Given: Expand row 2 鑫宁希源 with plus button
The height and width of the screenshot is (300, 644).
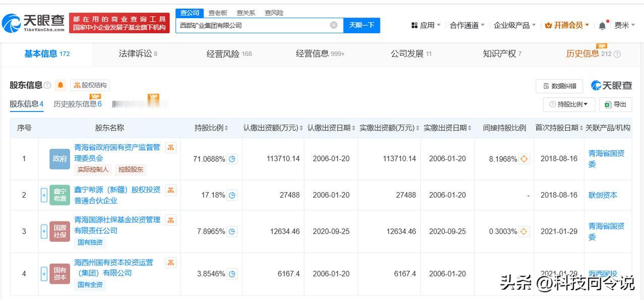Looking at the screenshot, I should point(44,195).
